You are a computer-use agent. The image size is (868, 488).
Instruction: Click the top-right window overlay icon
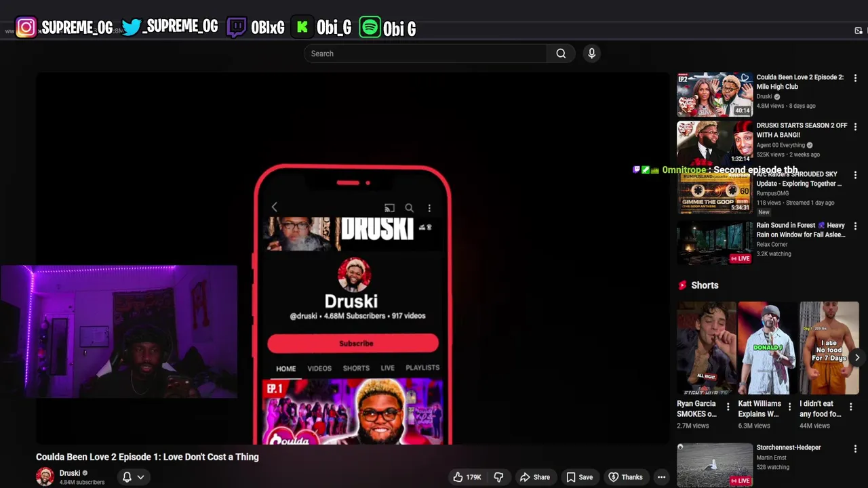[x=859, y=30]
